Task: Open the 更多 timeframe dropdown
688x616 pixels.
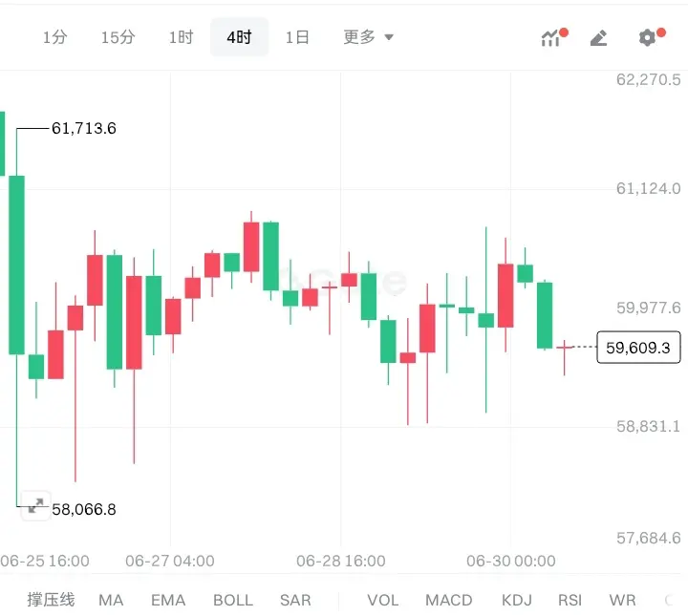Action: point(368,37)
